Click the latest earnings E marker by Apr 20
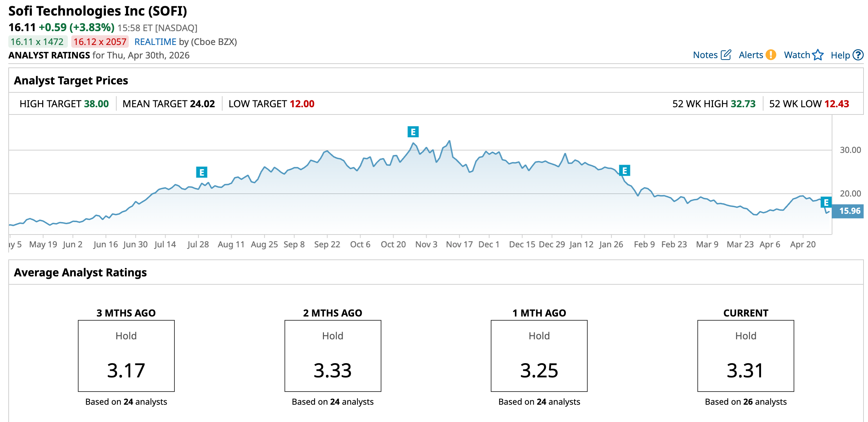Image resolution: width=868 pixels, height=422 pixels. tap(826, 202)
